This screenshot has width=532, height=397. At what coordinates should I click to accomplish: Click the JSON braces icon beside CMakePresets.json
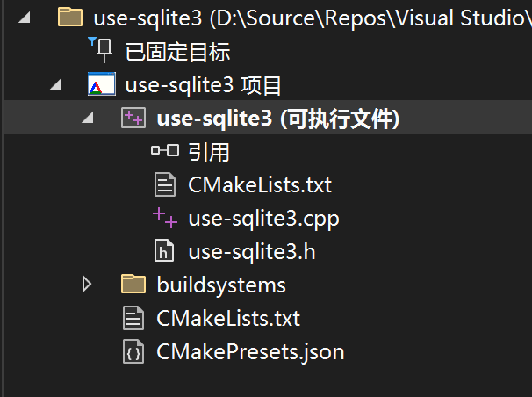[x=133, y=352]
